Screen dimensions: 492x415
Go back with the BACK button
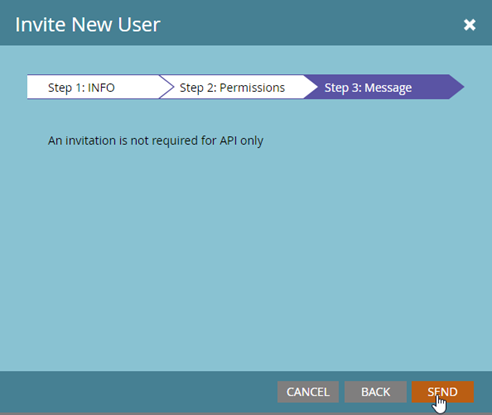point(376,392)
